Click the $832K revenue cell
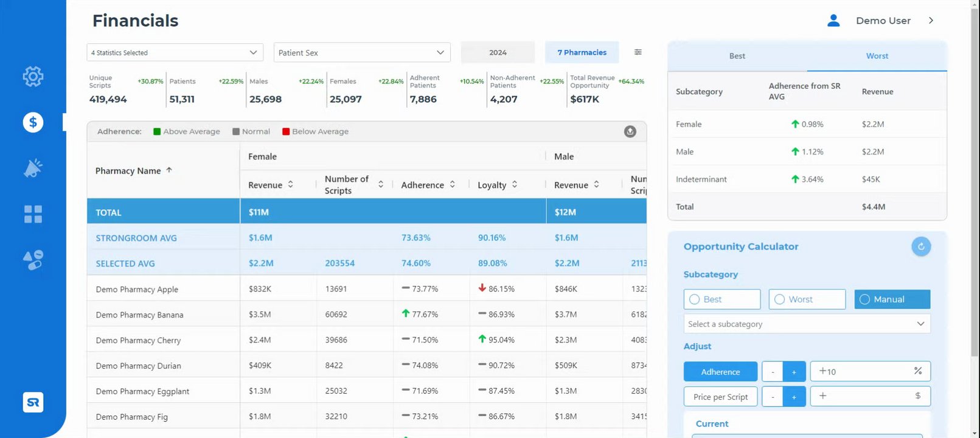This screenshot has height=438, width=980. click(260, 289)
